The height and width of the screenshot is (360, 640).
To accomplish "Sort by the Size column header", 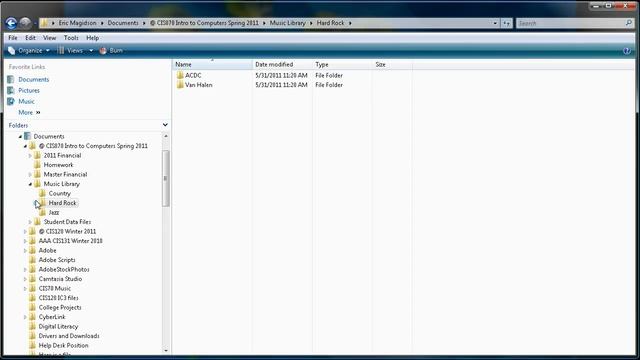I will (x=392, y=64).
